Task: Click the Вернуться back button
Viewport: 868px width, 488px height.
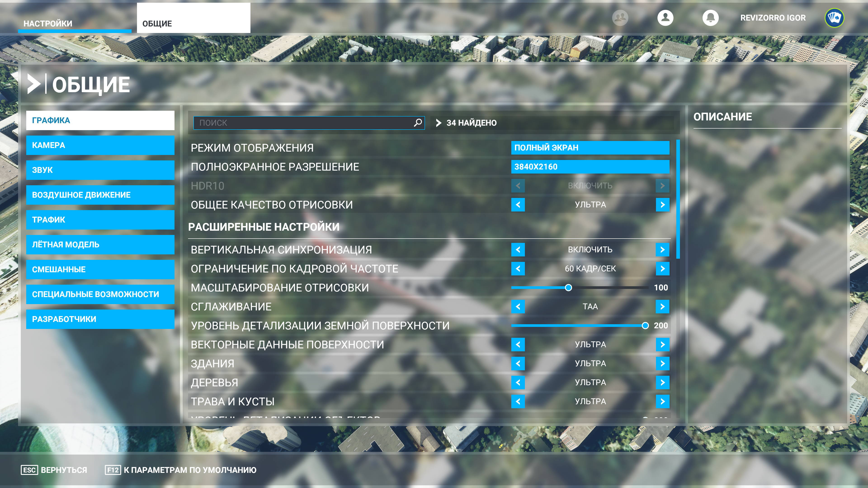Action: (54, 470)
